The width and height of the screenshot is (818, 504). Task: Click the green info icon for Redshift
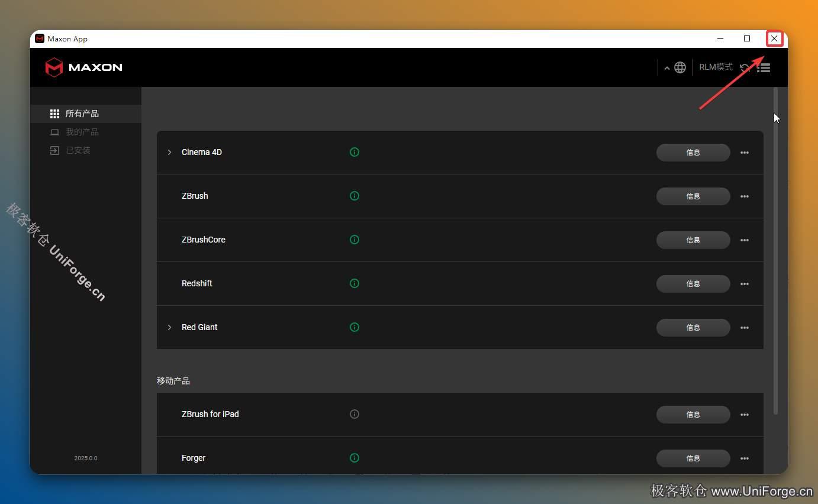point(355,283)
